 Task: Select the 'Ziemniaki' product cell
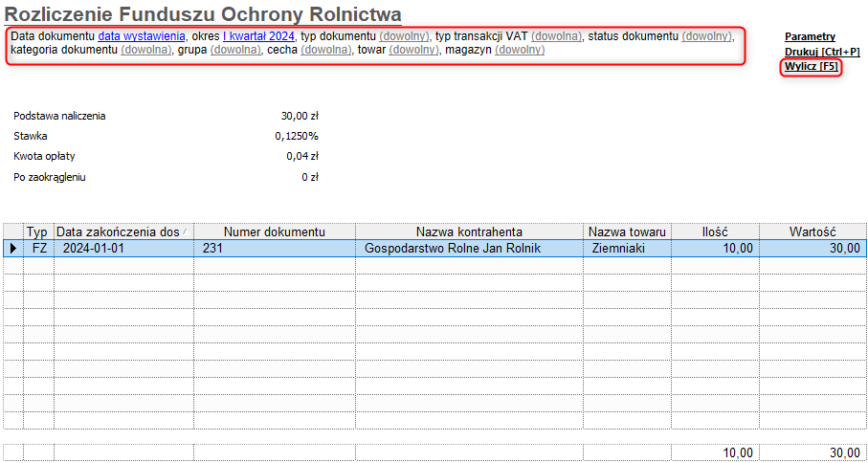point(627,249)
